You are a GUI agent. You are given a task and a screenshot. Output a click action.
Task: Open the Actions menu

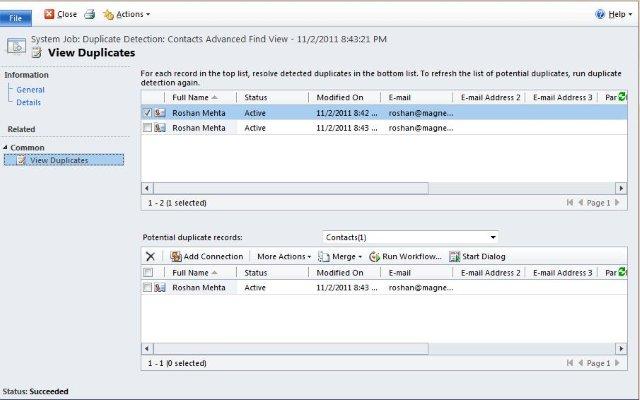click(126, 15)
